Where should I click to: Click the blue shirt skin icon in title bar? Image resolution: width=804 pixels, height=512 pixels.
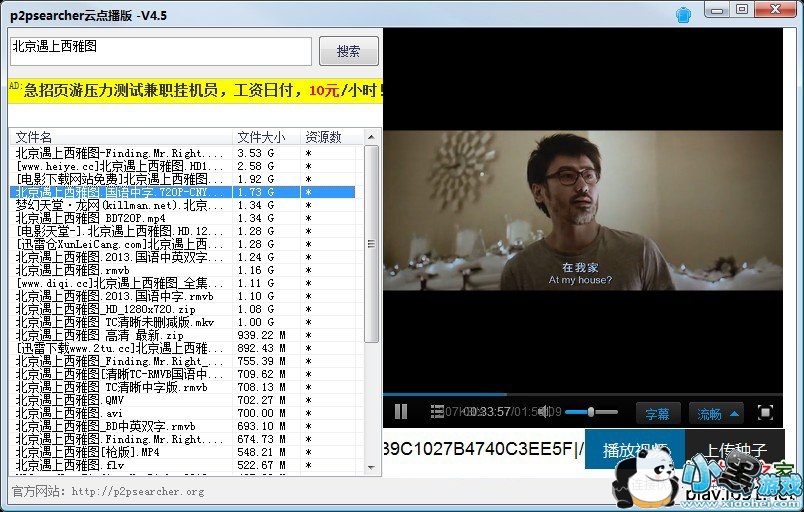click(683, 14)
